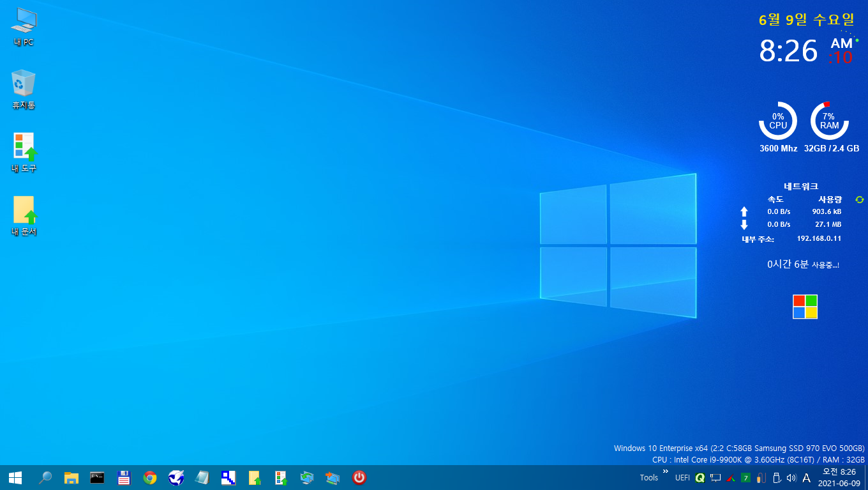Open the 내 PC desktop icon
The height and width of the screenshot is (490, 868).
(x=24, y=27)
